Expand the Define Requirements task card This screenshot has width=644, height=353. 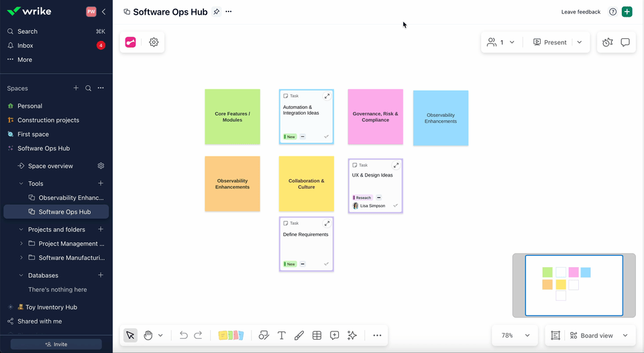(327, 223)
